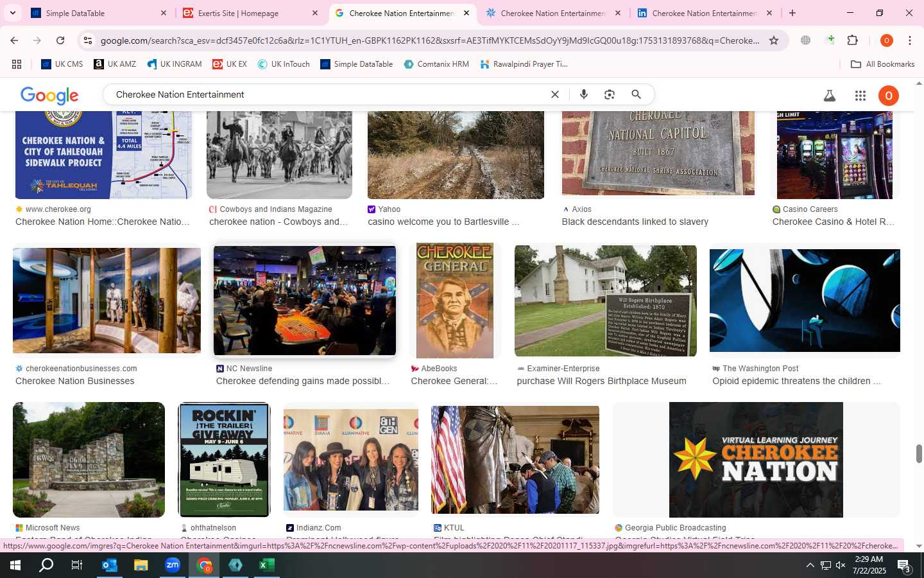The image size is (924, 578).
Task: Open 'Black descendants linked to slavery' result
Action: 635,222
